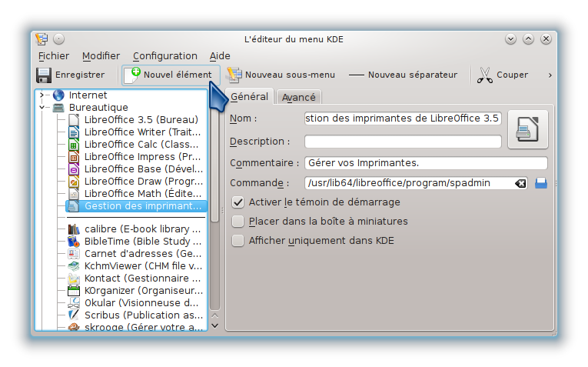Open the Configuration menu
The height and width of the screenshot is (367, 588).
click(x=165, y=56)
